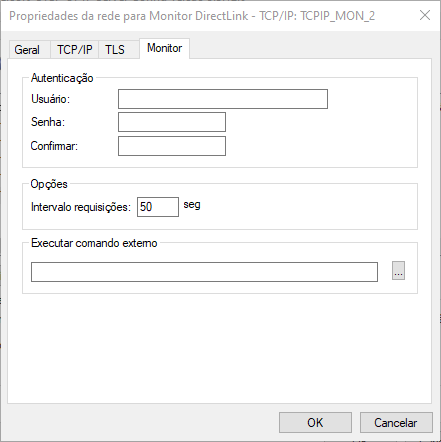441x442 pixels.
Task: Select the Monitor tab
Action: [165, 49]
